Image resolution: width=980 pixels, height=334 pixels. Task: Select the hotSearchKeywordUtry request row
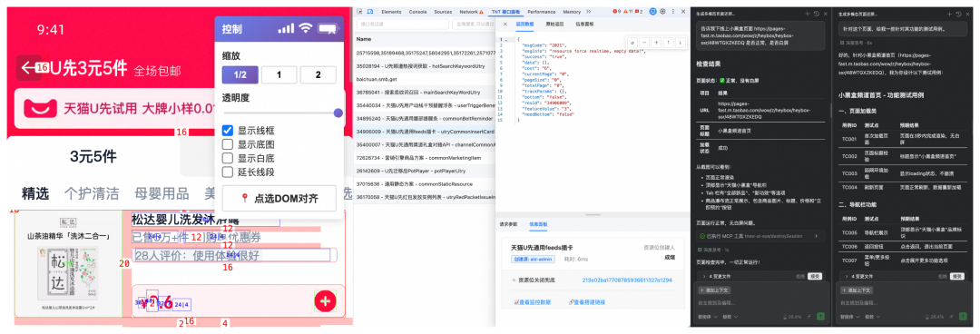425,65
